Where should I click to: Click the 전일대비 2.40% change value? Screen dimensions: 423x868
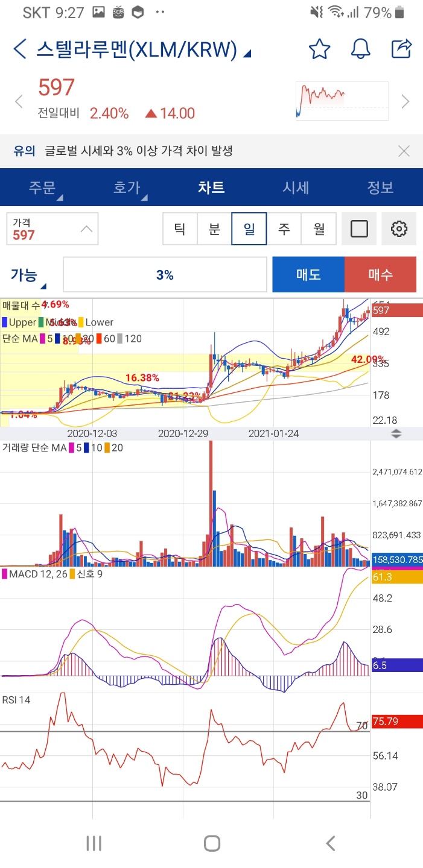coord(109,113)
